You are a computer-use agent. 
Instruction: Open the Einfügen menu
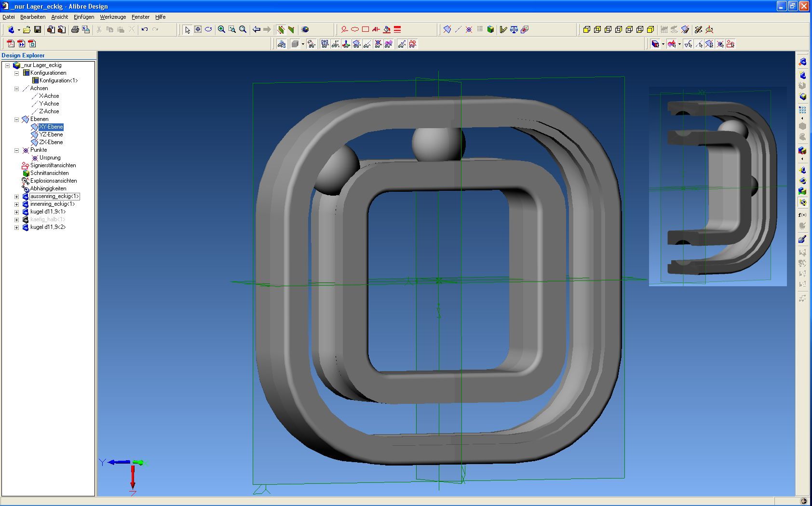point(84,17)
